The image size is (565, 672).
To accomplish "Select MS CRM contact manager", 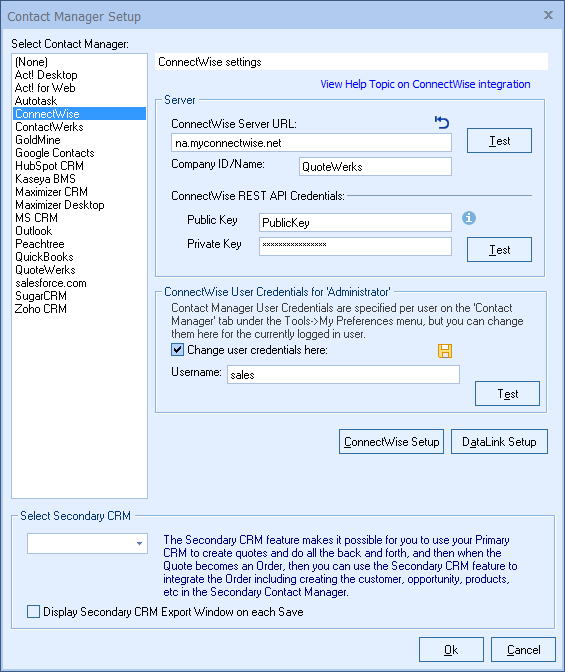I will 79,218.
